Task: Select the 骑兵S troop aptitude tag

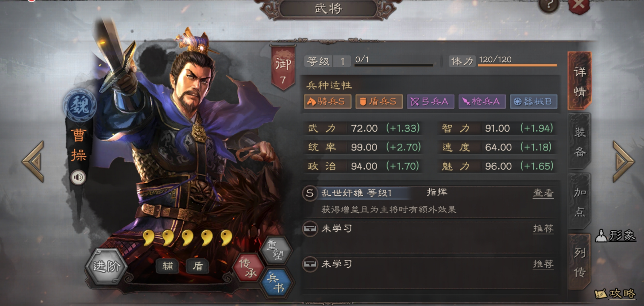Action: point(327,101)
